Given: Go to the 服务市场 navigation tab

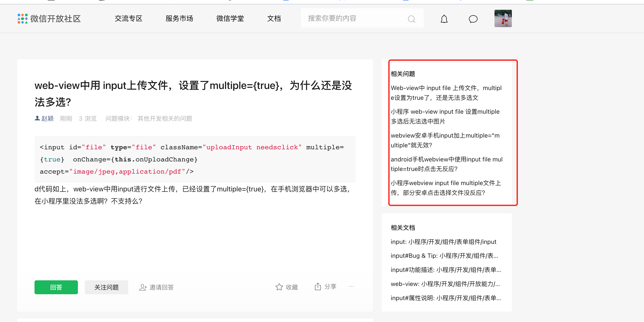Looking at the screenshot, I should point(179,18).
